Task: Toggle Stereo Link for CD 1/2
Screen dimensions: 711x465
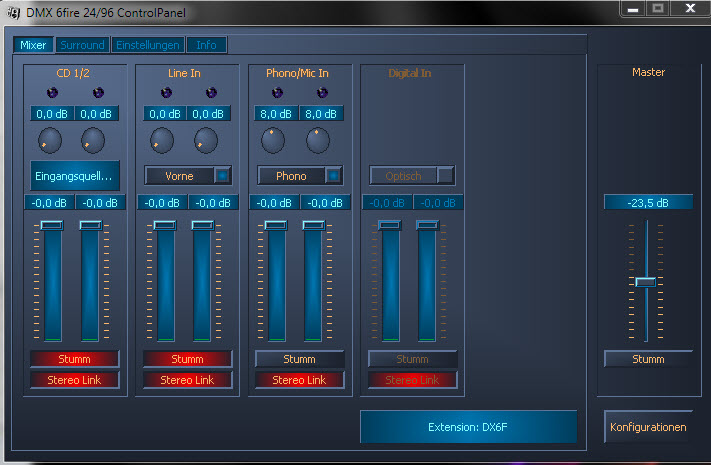Action: coord(74,380)
